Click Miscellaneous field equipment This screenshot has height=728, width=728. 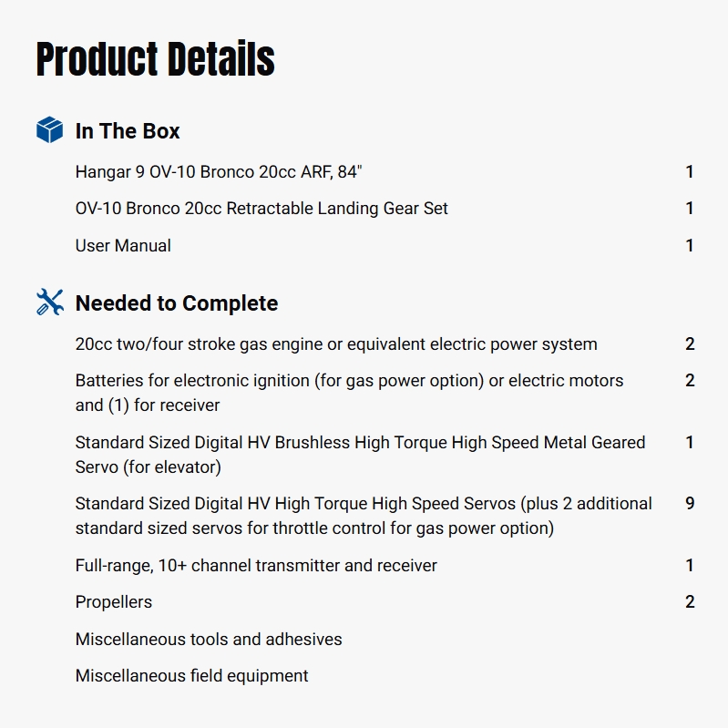point(191,676)
